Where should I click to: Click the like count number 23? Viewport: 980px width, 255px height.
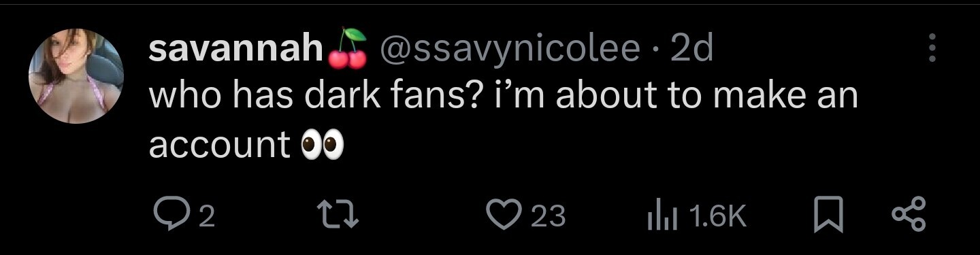[x=549, y=218]
